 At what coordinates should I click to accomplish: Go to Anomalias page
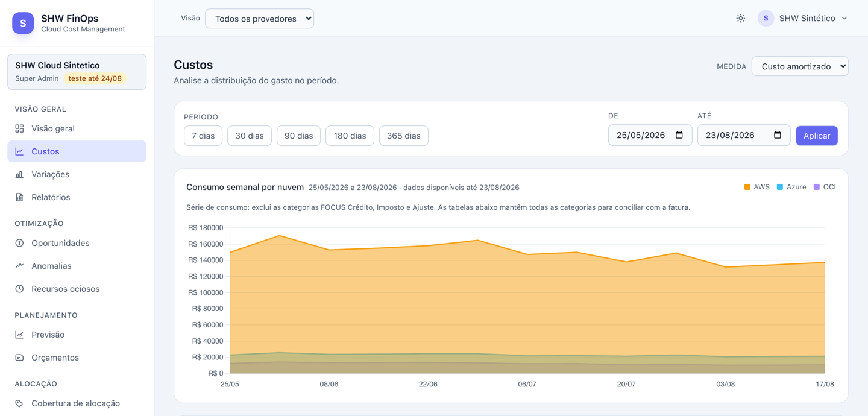pos(77,266)
